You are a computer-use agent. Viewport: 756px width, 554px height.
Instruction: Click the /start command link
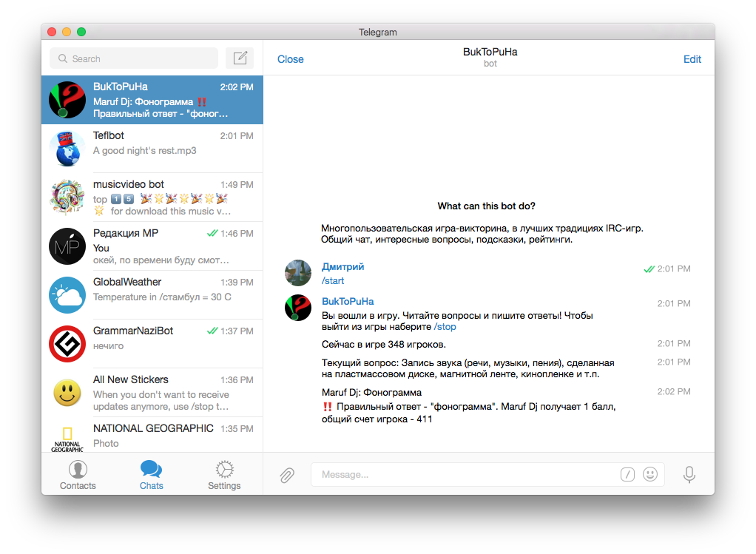click(333, 280)
